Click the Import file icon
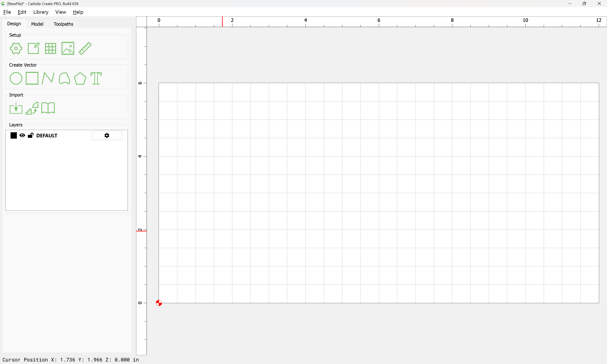Image resolution: width=607 pixels, height=364 pixels. (16, 108)
